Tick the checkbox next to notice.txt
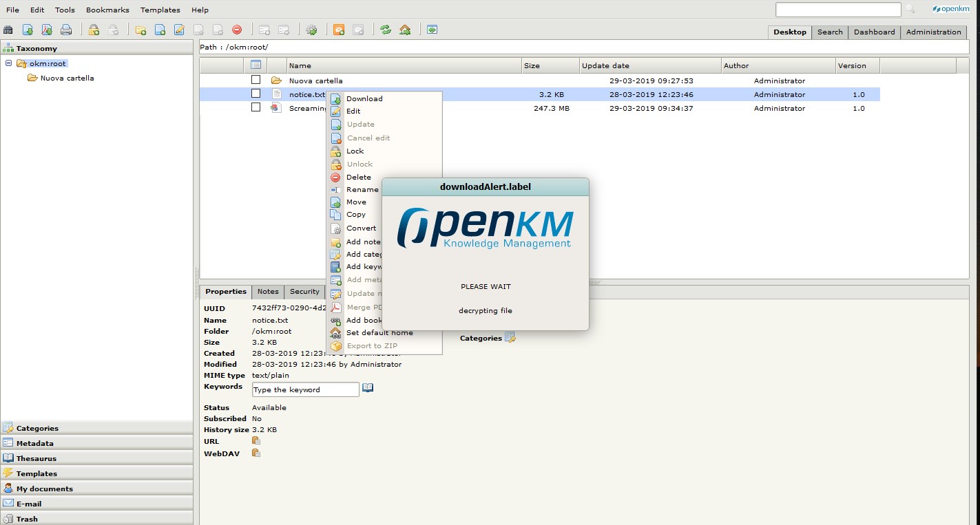This screenshot has width=980, height=525. [256, 94]
